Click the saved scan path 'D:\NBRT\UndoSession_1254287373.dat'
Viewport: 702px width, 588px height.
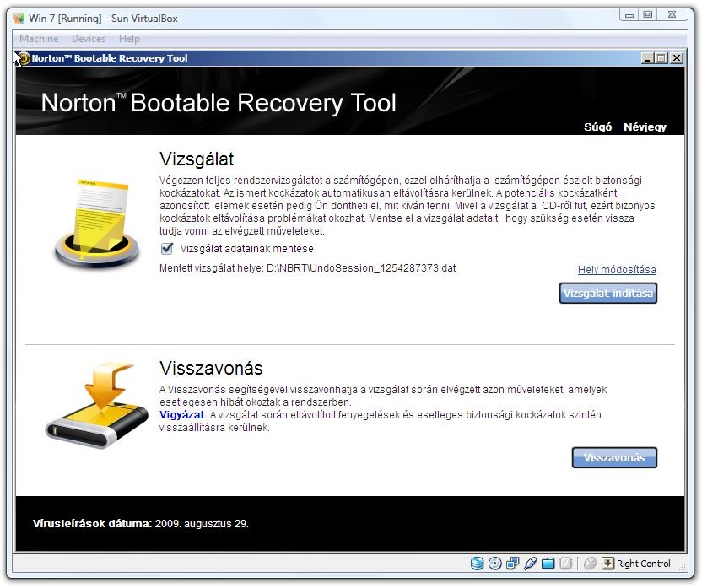click(x=361, y=268)
